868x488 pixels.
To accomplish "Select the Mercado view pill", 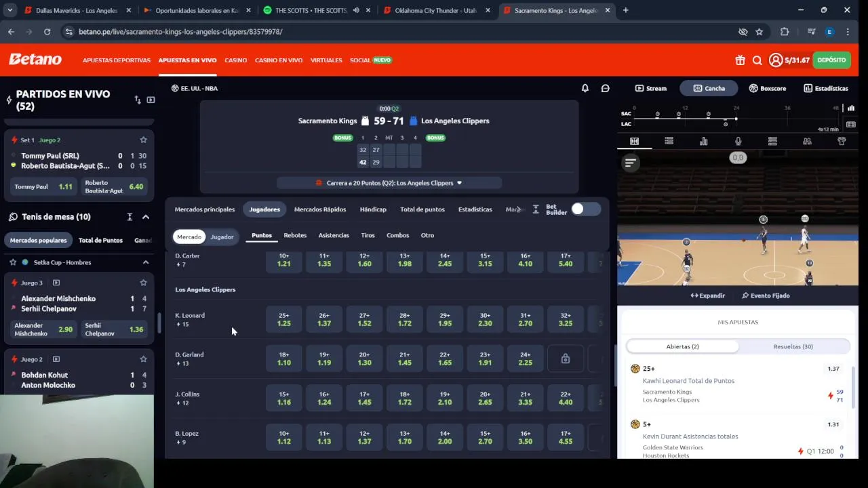I will tap(189, 237).
